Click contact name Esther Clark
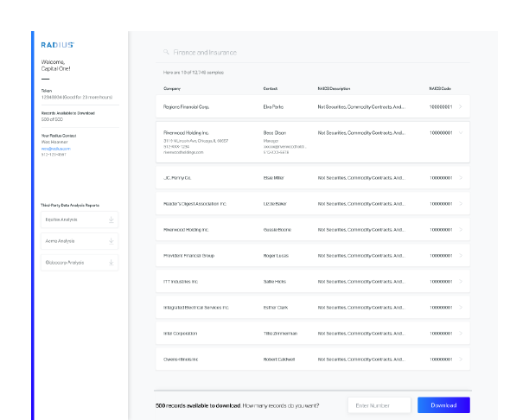The image size is (529, 420). 275,308
